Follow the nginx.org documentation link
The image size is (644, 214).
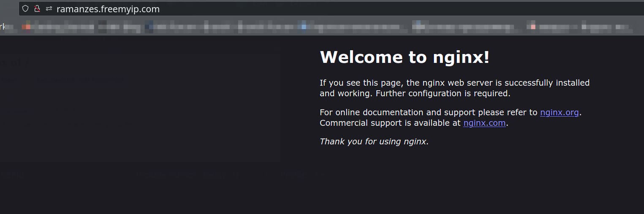click(x=559, y=112)
